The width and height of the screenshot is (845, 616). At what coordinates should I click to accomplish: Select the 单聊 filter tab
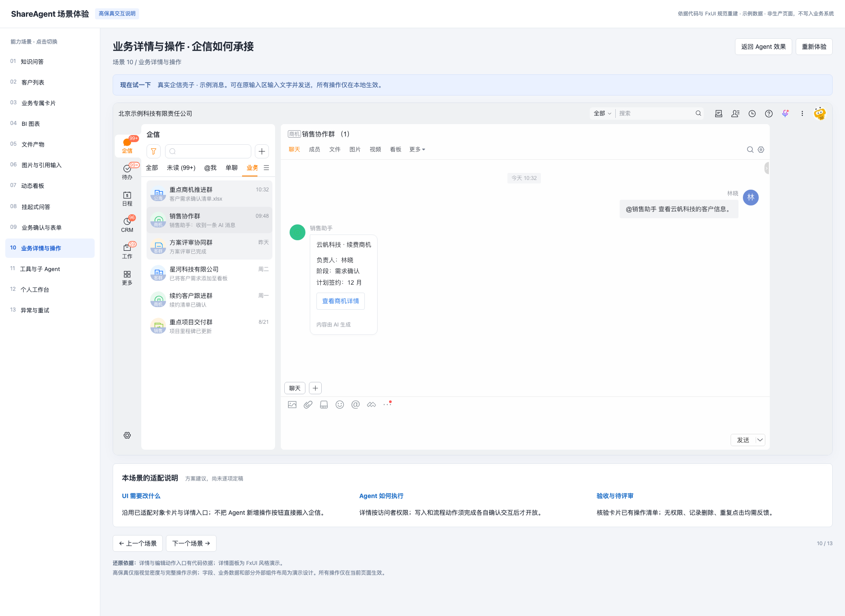pyautogui.click(x=231, y=168)
